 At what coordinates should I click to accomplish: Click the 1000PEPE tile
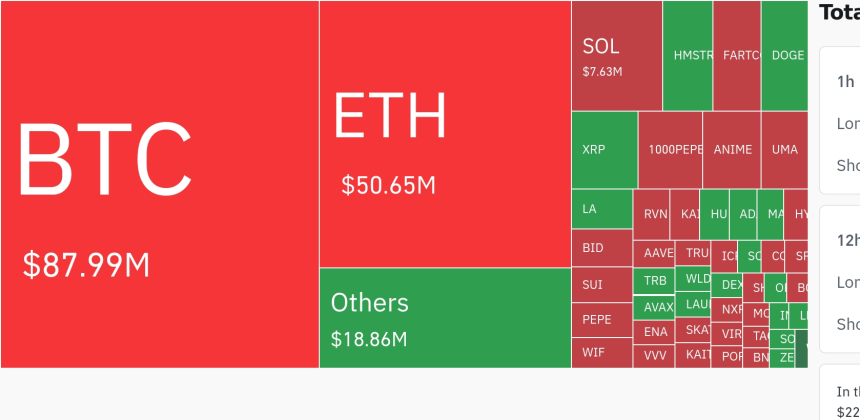(x=670, y=150)
